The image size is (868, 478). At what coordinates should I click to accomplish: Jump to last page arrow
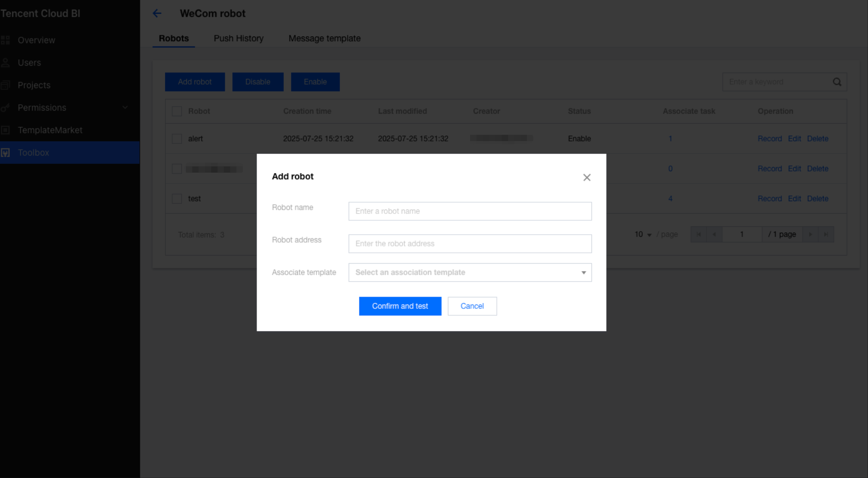pyautogui.click(x=826, y=234)
